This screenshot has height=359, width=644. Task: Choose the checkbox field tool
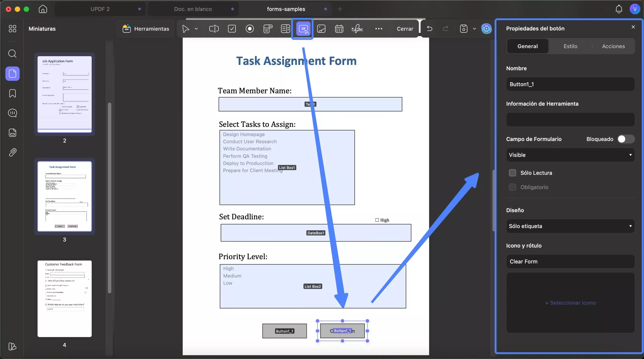click(x=232, y=29)
